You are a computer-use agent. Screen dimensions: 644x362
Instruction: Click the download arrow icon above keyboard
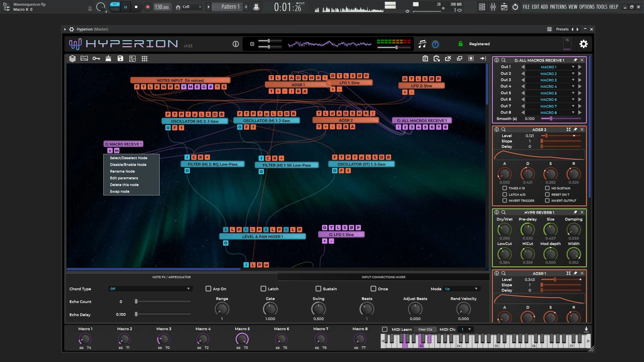click(586, 329)
